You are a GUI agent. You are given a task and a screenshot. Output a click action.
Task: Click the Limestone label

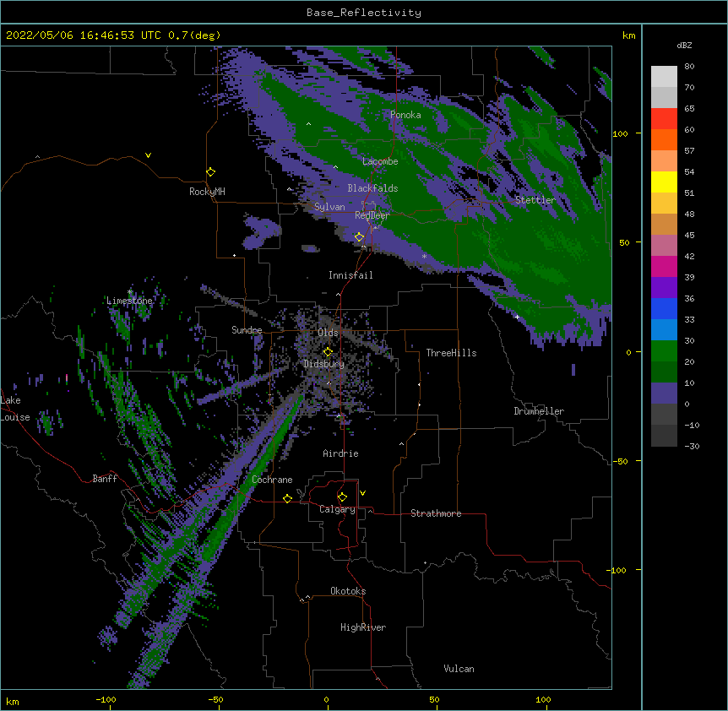[x=129, y=301]
